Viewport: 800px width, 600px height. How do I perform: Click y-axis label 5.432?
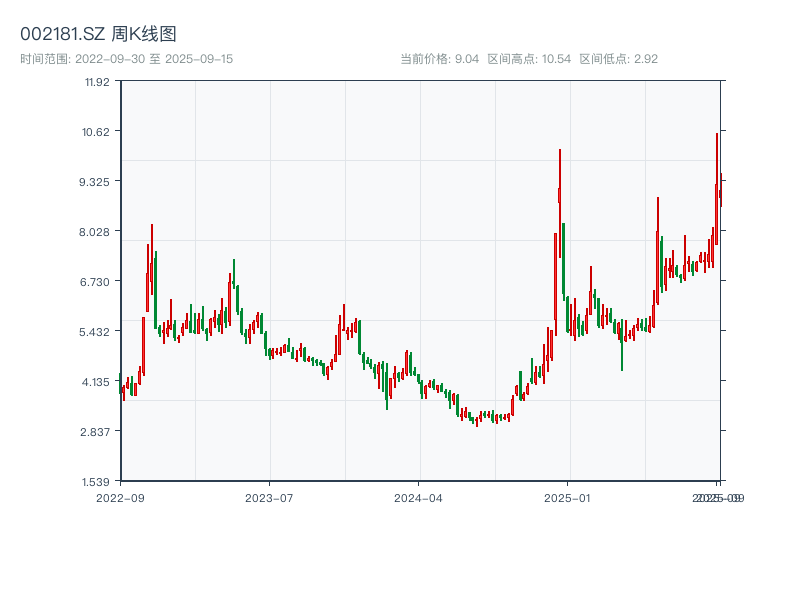94,332
